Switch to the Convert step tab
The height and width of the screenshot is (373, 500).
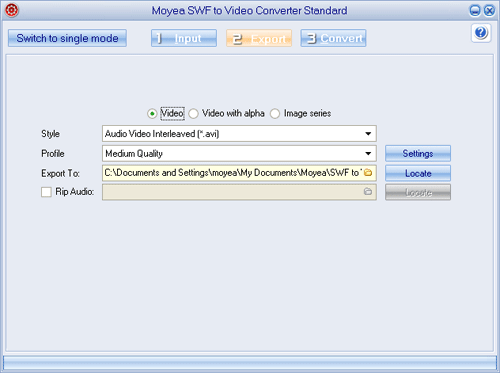point(333,38)
